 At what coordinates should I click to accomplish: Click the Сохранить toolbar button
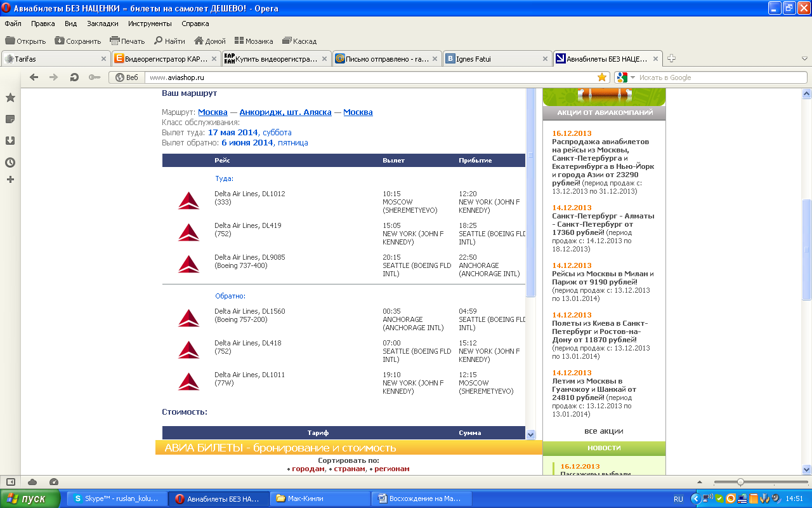[78, 41]
